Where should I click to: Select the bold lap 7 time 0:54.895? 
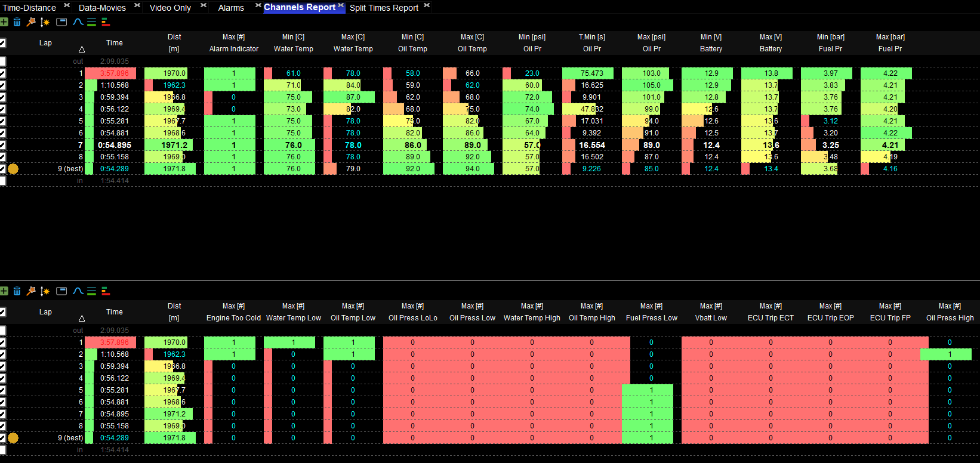(x=114, y=145)
